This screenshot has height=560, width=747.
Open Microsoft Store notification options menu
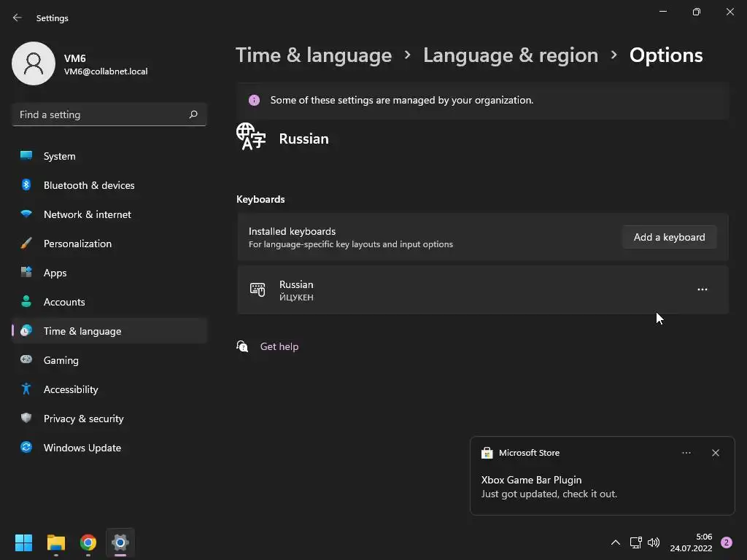click(686, 453)
